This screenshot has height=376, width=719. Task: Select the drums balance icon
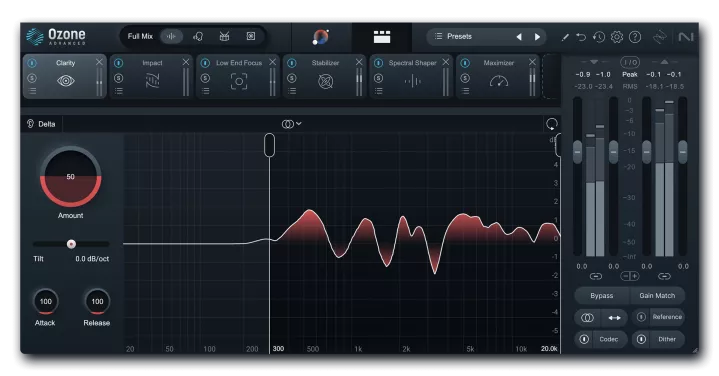[x=224, y=36]
